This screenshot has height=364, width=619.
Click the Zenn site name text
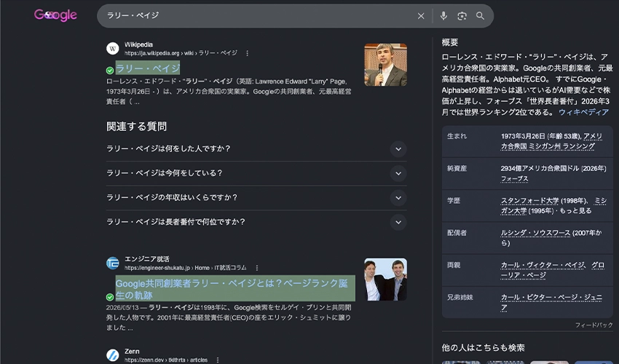pos(132,352)
